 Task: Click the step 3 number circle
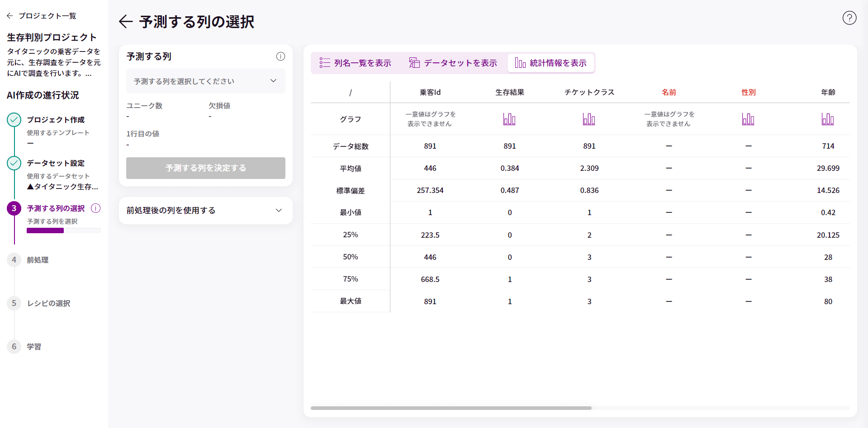pos(14,208)
